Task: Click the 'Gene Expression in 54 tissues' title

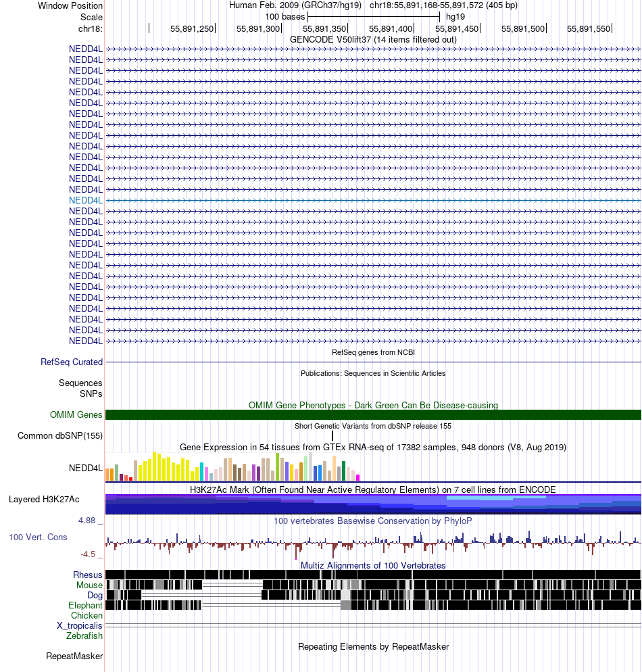Action: coord(373,447)
